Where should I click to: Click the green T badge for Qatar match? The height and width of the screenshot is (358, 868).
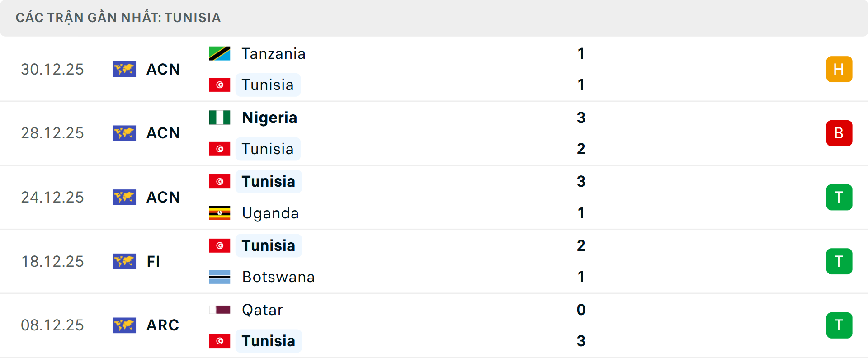[839, 325]
